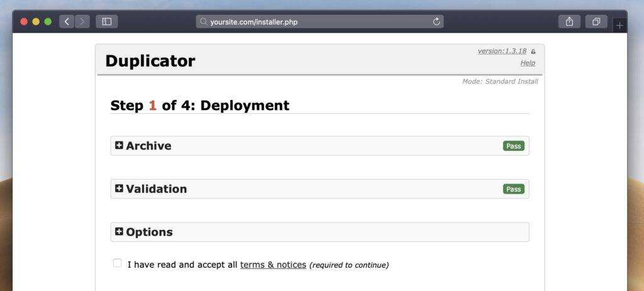Screen dimensions: 644x291
Task: Open the Share menu icon
Action: point(569,22)
